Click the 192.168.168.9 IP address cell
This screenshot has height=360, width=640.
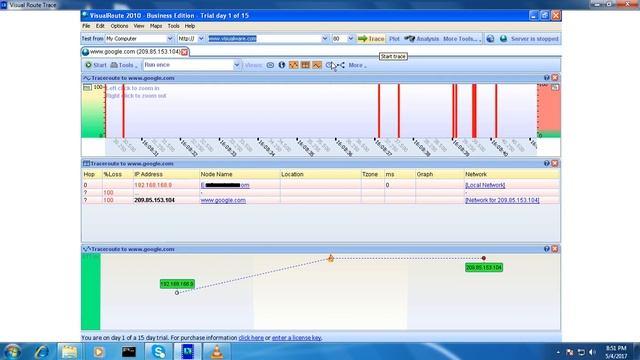tap(153, 185)
